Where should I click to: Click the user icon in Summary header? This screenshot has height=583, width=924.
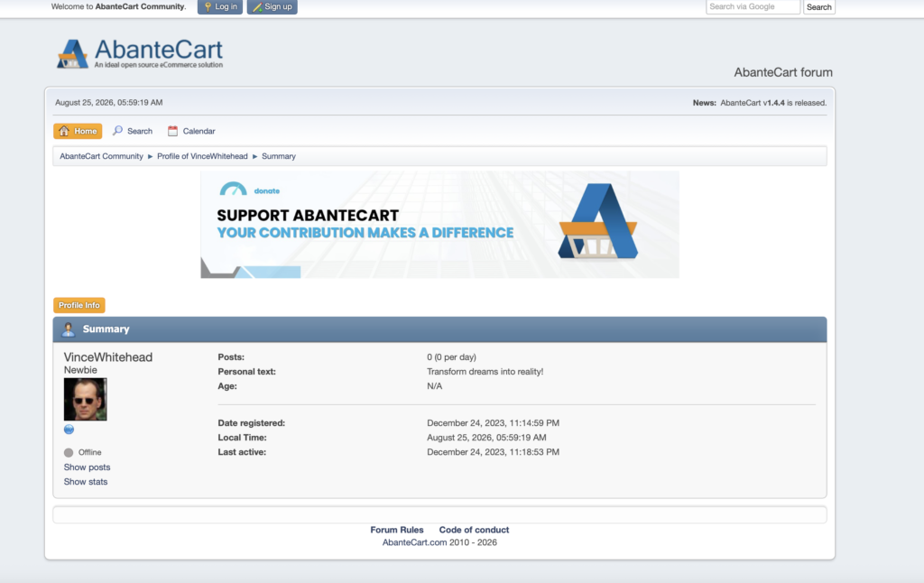69,329
